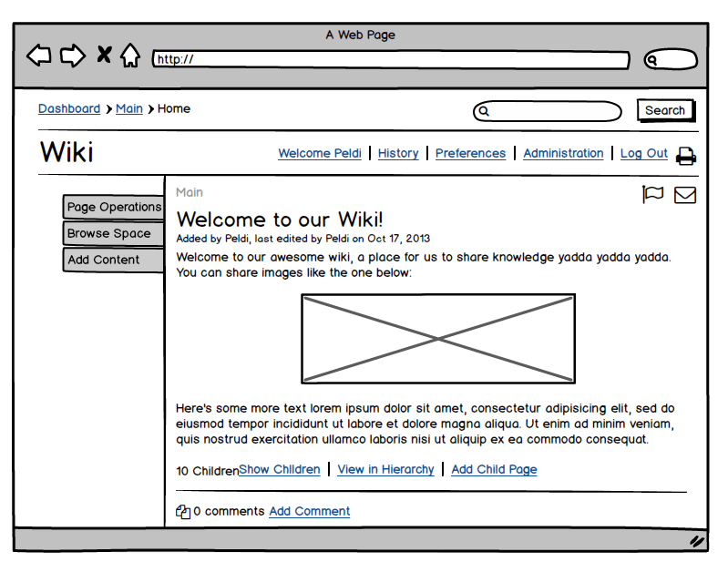
Task: Open the Browse Space menu
Action: tap(113, 233)
